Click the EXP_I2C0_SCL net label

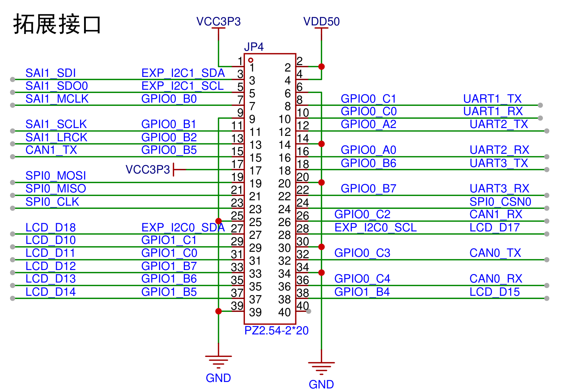click(375, 227)
